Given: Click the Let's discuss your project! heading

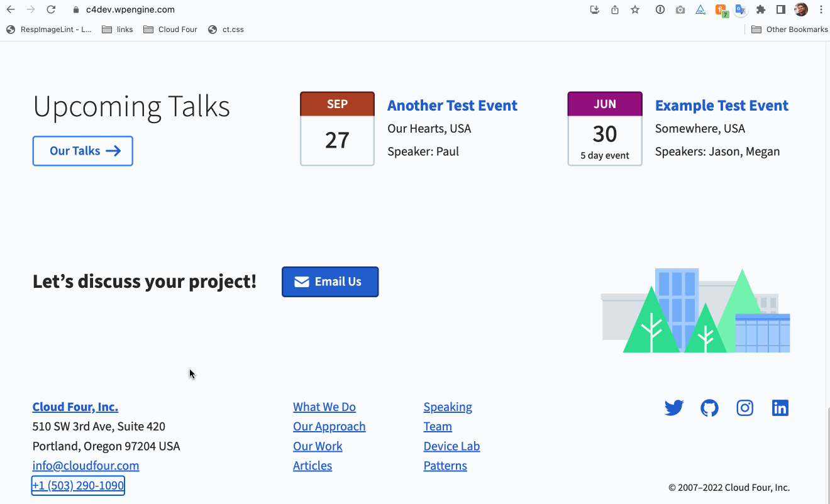Looking at the screenshot, I should tap(145, 282).
